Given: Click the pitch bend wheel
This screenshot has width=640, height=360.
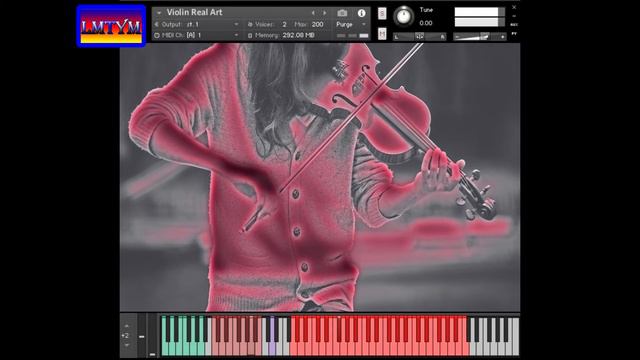Looking at the screenshot, I should point(142,336).
